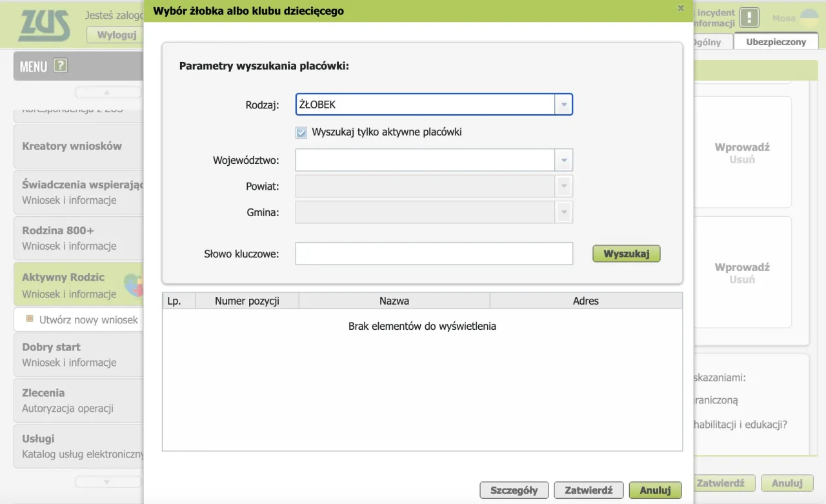Click the bullet icon beside Utwórz nowy wniosek

[29, 319]
